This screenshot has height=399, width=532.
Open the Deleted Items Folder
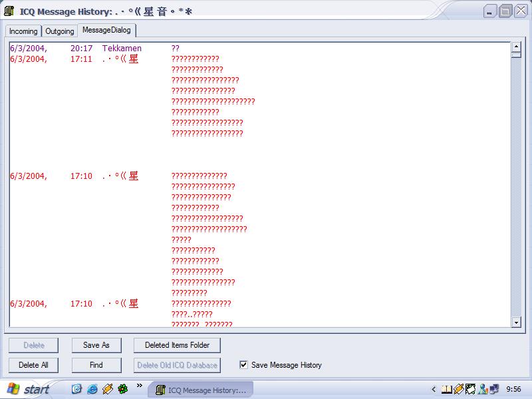[x=177, y=345]
